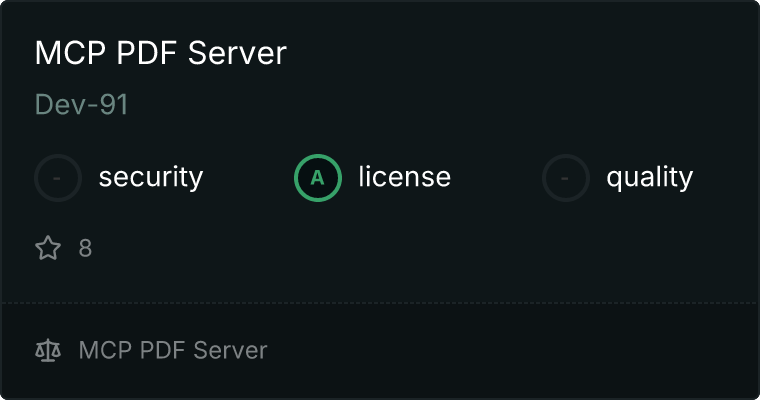Image resolution: width=760 pixels, height=400 pixels.
Task: Select the quality label text
Action: tap(649, 178)
